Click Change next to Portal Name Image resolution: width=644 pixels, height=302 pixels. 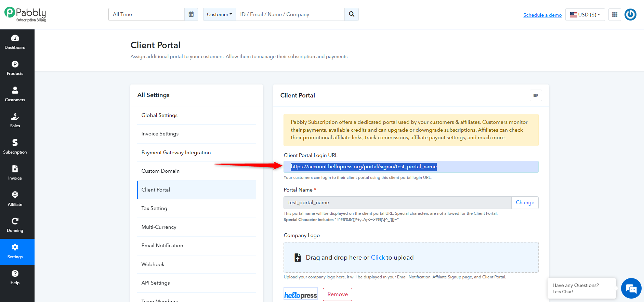(x=525, y=202)
